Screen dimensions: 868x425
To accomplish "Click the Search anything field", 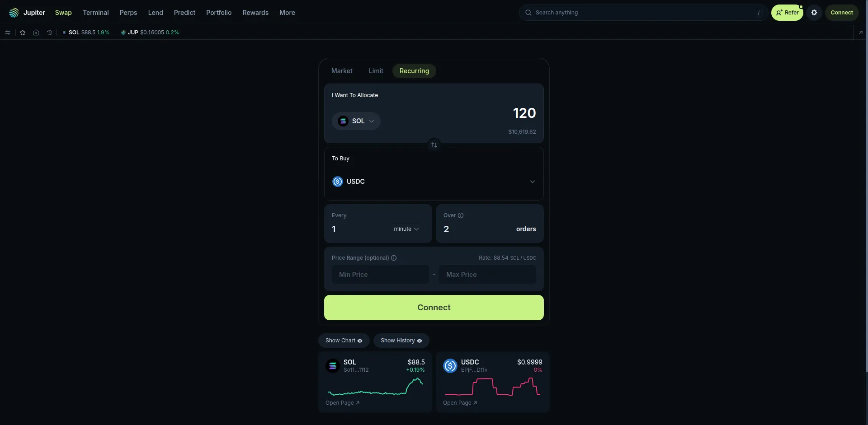I will (x=643, y=13).
